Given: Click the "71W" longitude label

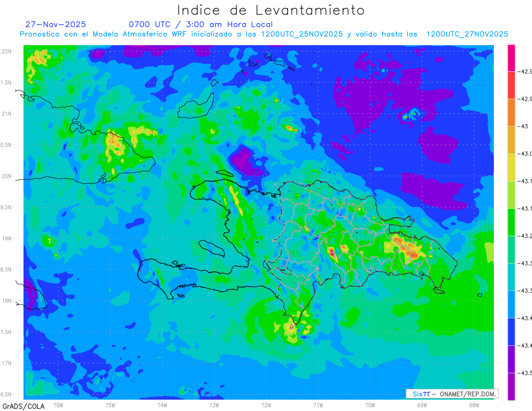Looking at the screenshot, I should [x=318, y=405].
